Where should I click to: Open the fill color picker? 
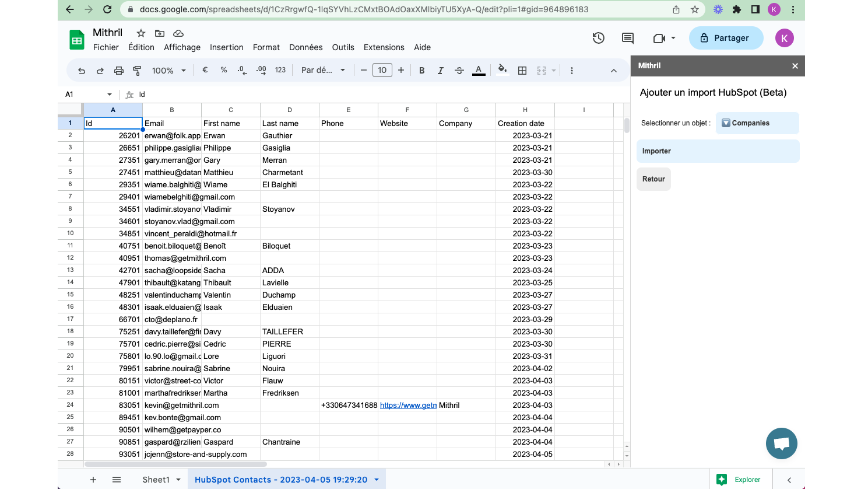502,71
